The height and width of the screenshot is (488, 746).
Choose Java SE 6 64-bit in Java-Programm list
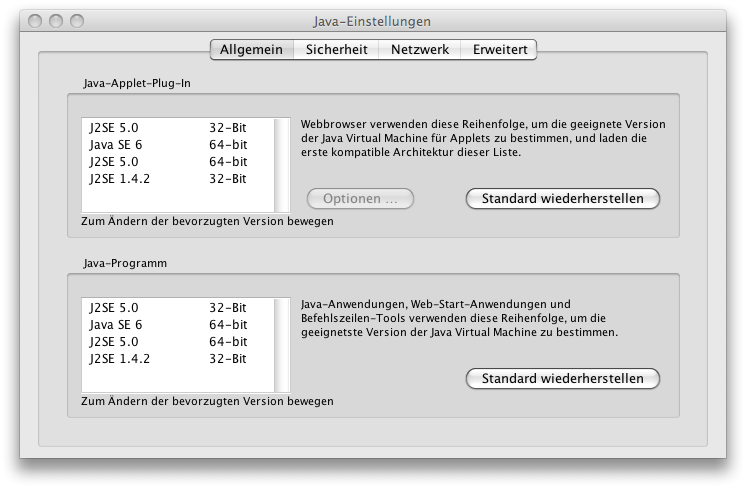coord(170,325)
